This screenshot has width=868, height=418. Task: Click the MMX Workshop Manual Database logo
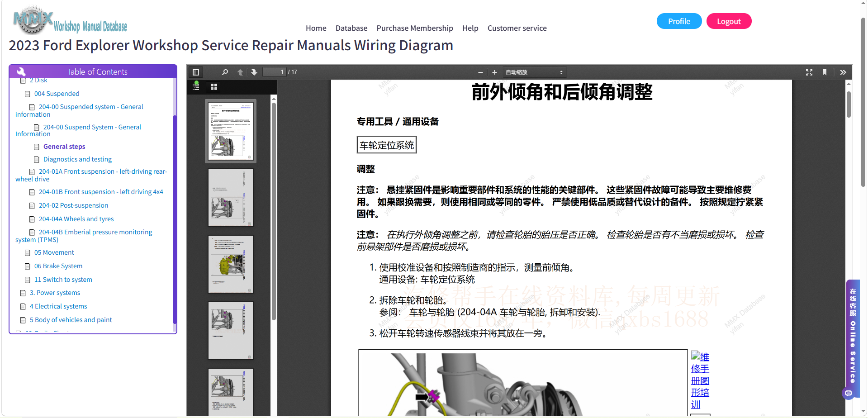(70, 20)
